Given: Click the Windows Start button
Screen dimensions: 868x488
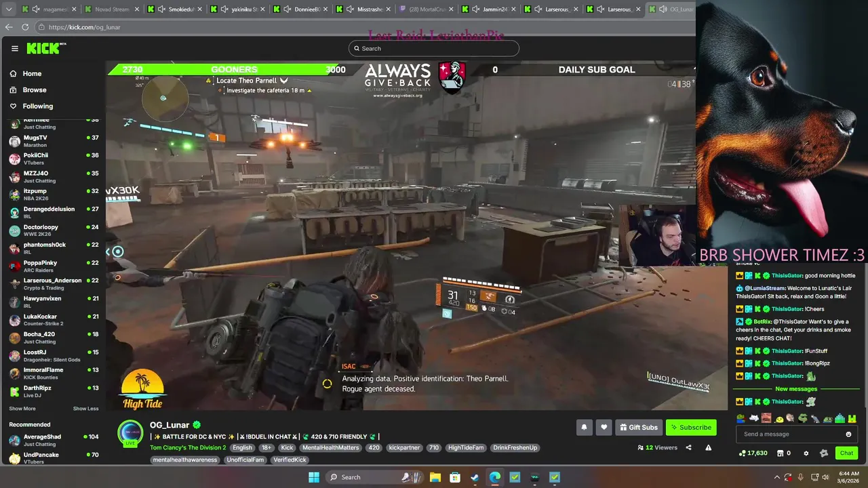Looking at the screenshot, I should [x=313, y=477].
